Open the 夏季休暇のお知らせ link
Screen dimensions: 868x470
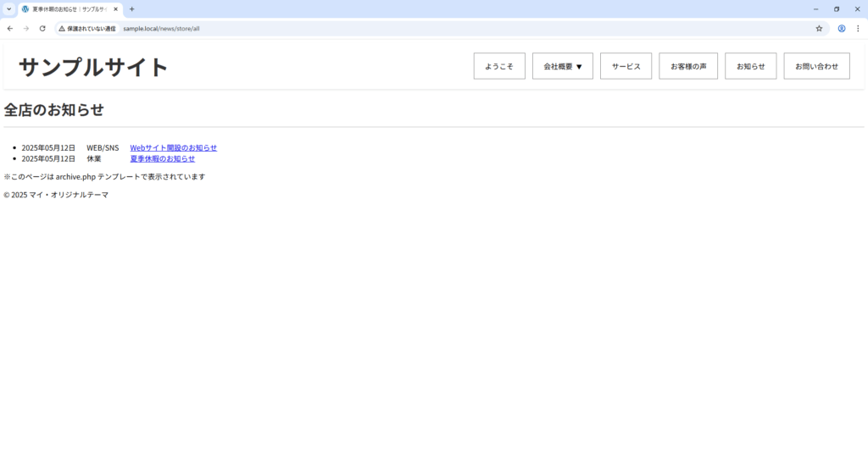(162, 158)
